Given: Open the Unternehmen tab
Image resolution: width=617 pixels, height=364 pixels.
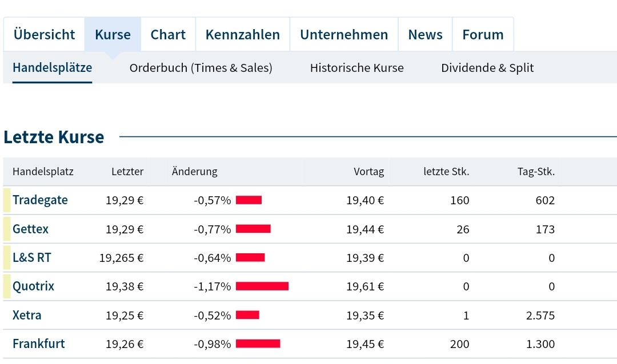Looking at the screenshot, I should [x=344, y=34].
